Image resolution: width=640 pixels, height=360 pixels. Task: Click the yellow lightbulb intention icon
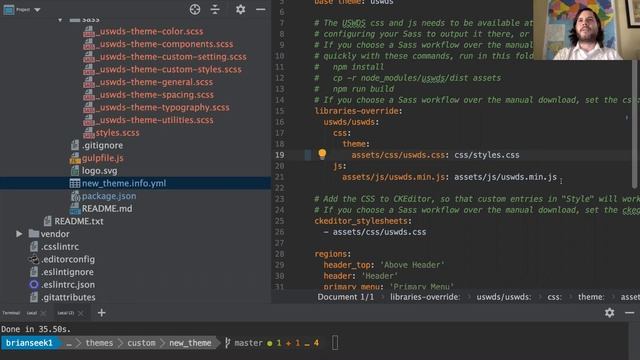pos(322,154)
